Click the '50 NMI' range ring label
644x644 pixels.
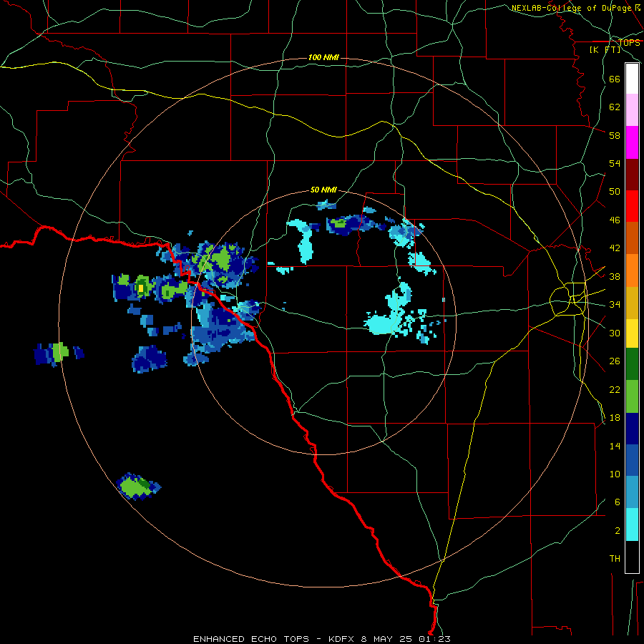(x=323, y=190)
